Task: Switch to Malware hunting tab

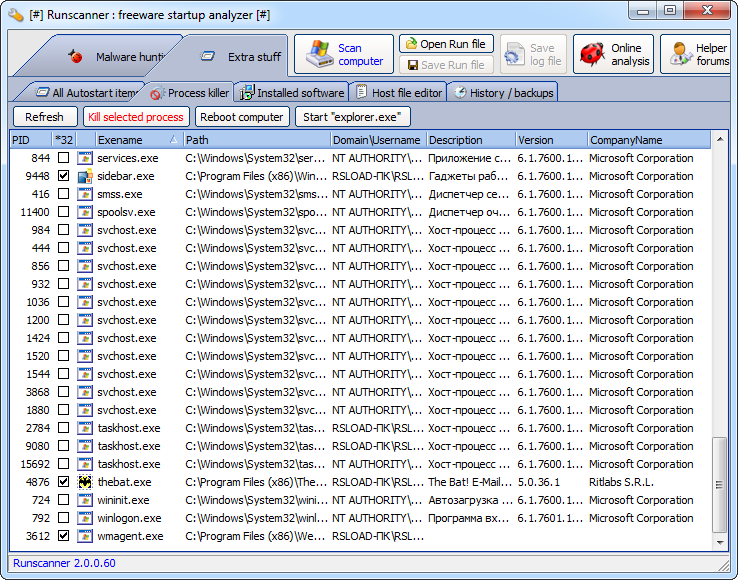Action: 98,56
